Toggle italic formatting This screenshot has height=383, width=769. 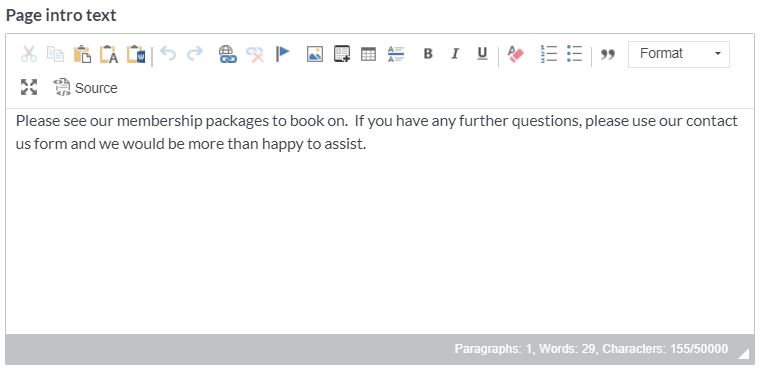coord(455,54)
